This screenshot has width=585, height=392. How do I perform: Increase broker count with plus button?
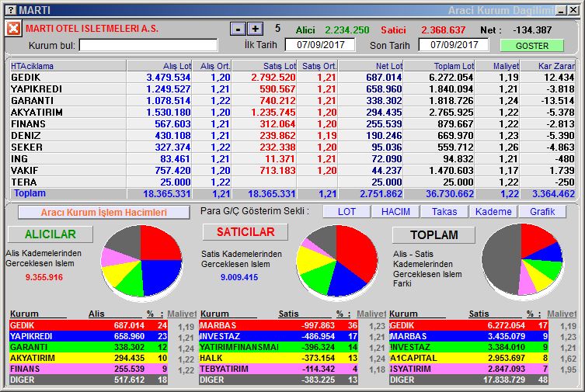coord(256,29)
